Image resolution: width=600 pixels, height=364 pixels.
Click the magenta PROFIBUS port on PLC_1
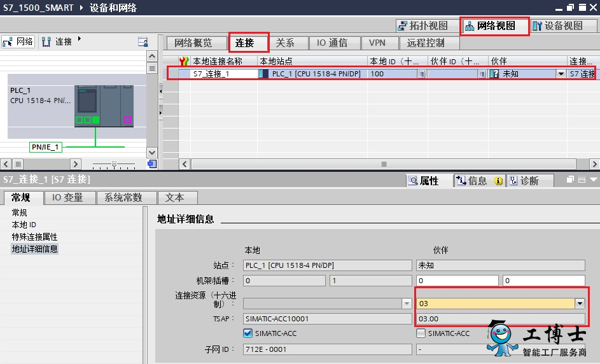(x=127, y=120)
